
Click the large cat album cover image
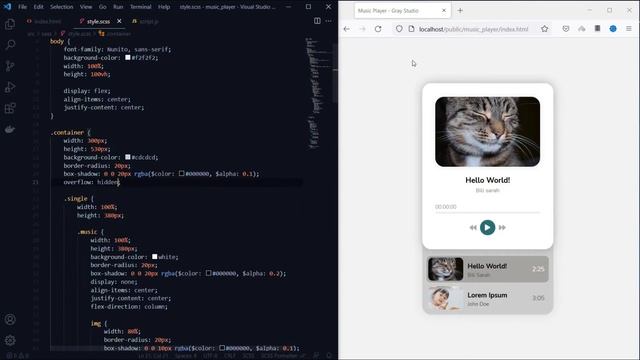click(487, 131)
